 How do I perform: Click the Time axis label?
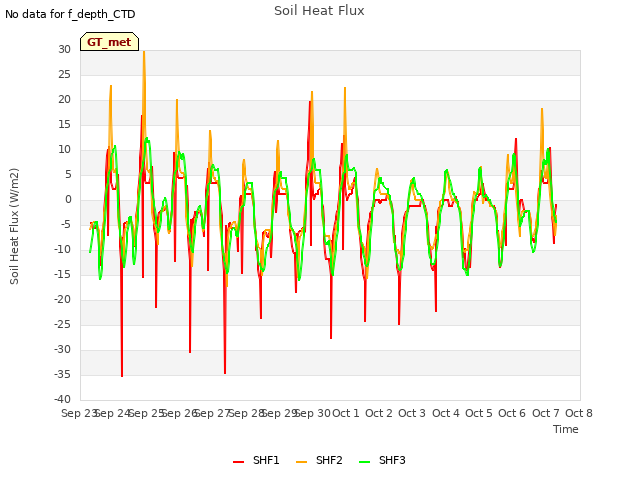[x=566, y=429]
